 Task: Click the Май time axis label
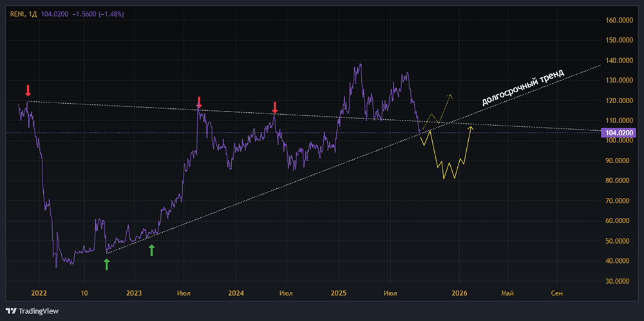pos(507,293)
